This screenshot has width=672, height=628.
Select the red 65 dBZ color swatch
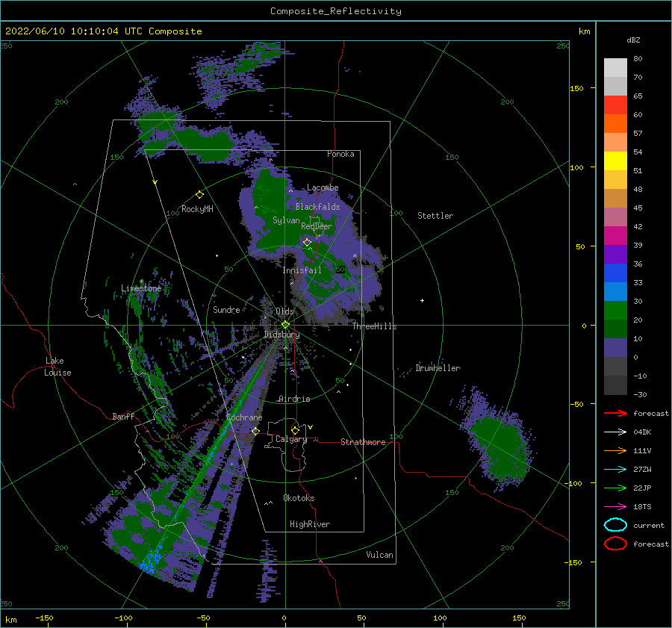tap(615, 105)
